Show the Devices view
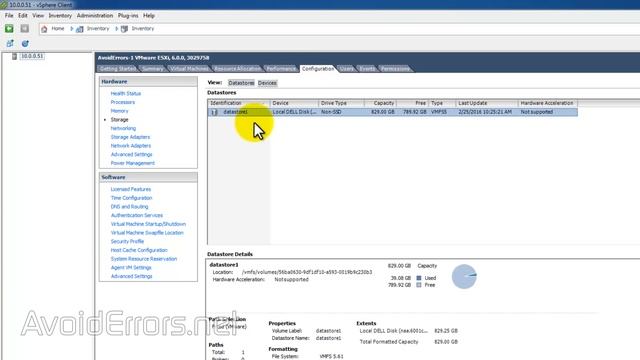This screenshot has height=360, width=640. click(x=267, y=83)
